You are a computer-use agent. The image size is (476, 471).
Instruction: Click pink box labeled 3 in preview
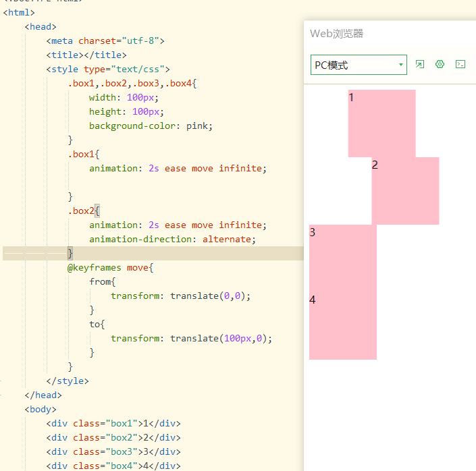(343, 258)
